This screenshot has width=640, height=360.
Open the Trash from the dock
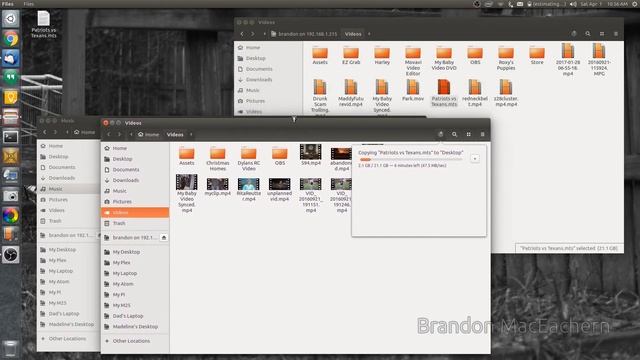point(11,348)
